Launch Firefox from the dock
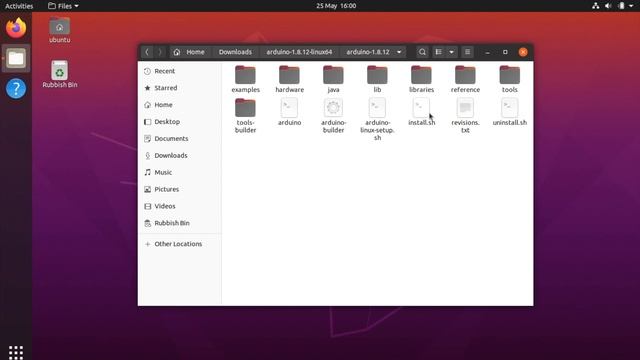The image size is (640, 360). point(16,28)
